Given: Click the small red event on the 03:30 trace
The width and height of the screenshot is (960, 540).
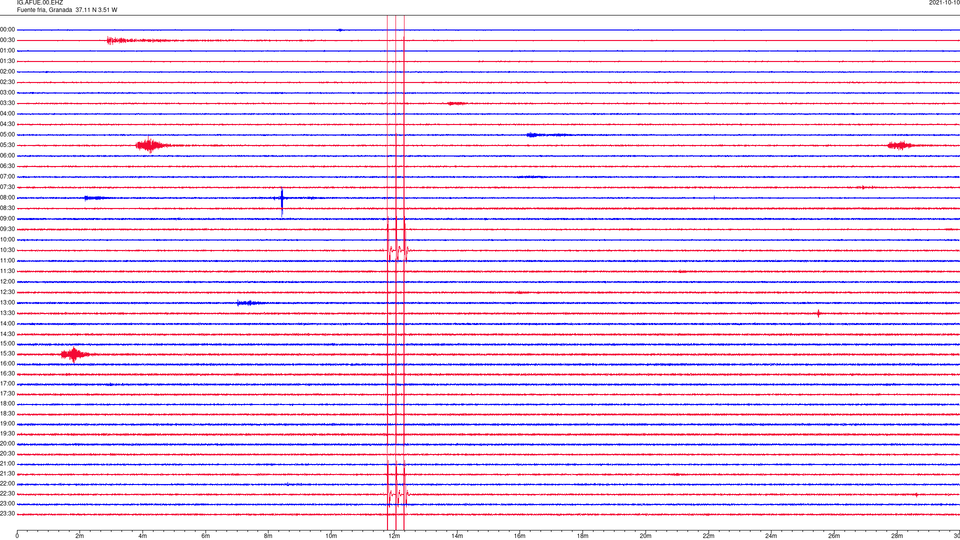Looking at the screenshot, I should 457,103.
